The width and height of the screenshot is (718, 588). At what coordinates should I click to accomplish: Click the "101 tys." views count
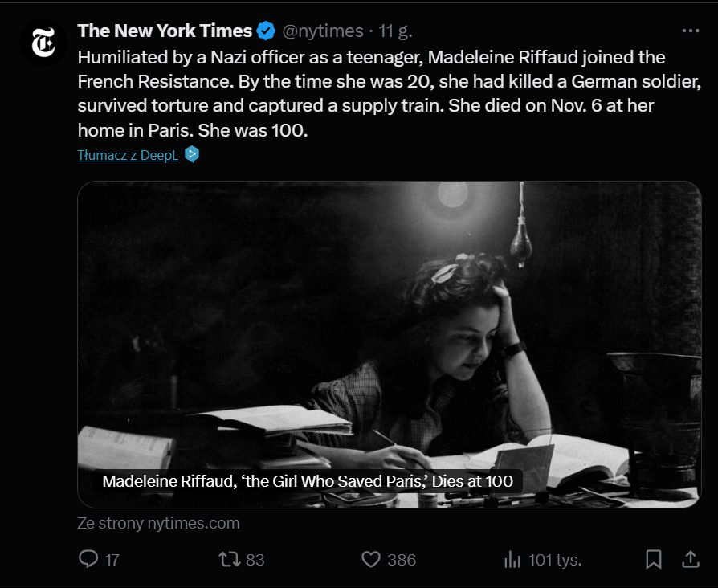(x=554, y=560)
